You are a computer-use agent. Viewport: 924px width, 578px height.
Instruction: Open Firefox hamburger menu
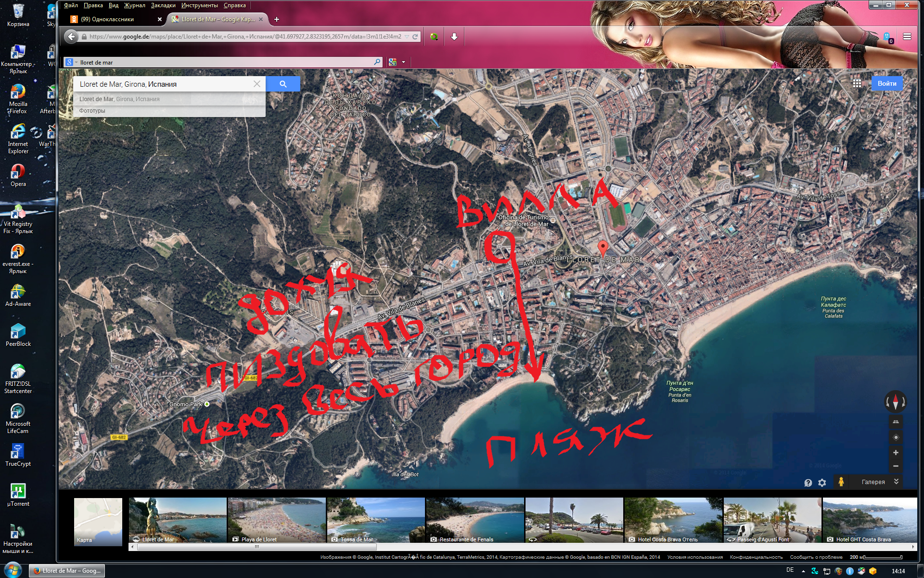pos(907,37)
